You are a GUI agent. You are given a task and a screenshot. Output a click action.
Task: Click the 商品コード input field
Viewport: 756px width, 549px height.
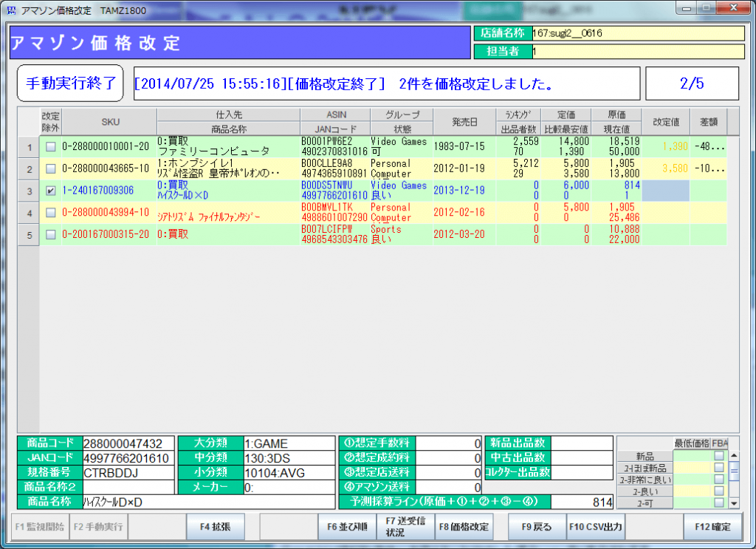128,443
